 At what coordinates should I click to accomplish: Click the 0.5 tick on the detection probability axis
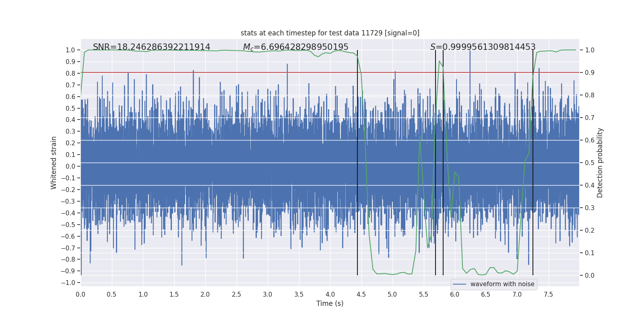tap(590, 163)
